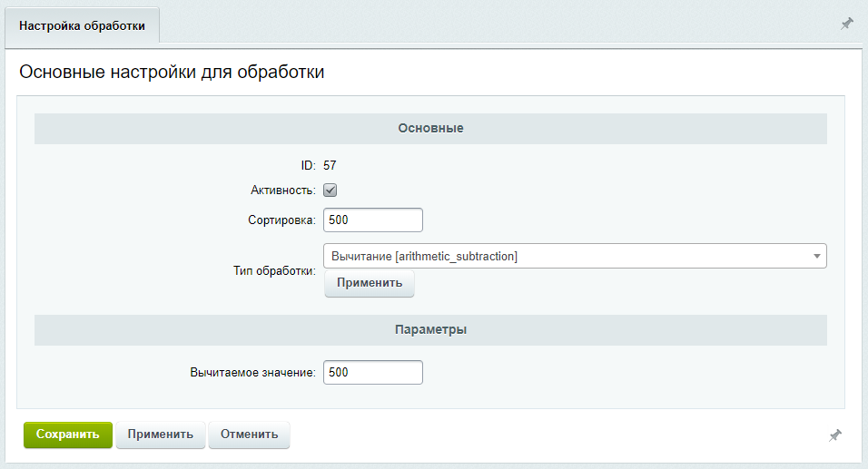The height and width of the screenshot is (469, 868).
Task: Click the Основные section header
Action: coord(430,128)
